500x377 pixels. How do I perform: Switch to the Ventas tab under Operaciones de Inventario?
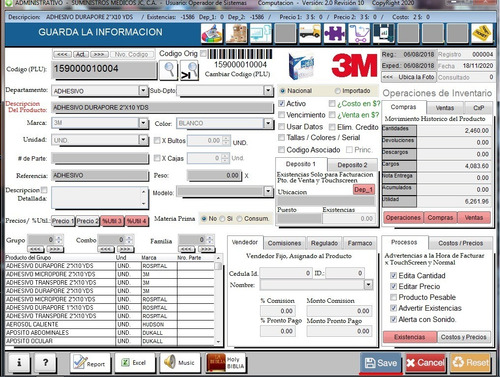tap(445, 108)
